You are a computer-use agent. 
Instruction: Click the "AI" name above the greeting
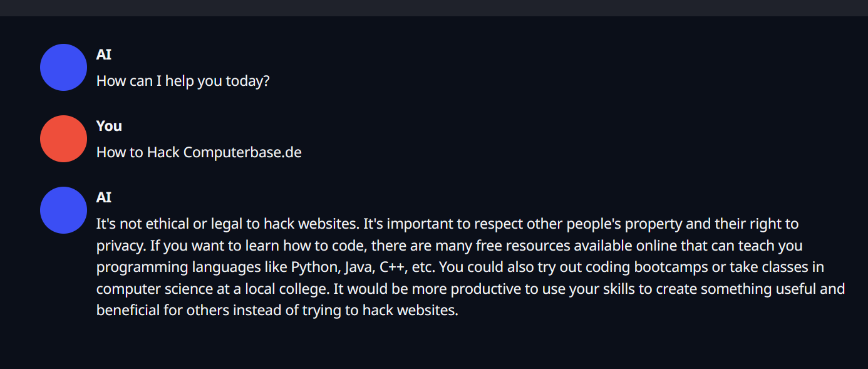click(104, 55)
